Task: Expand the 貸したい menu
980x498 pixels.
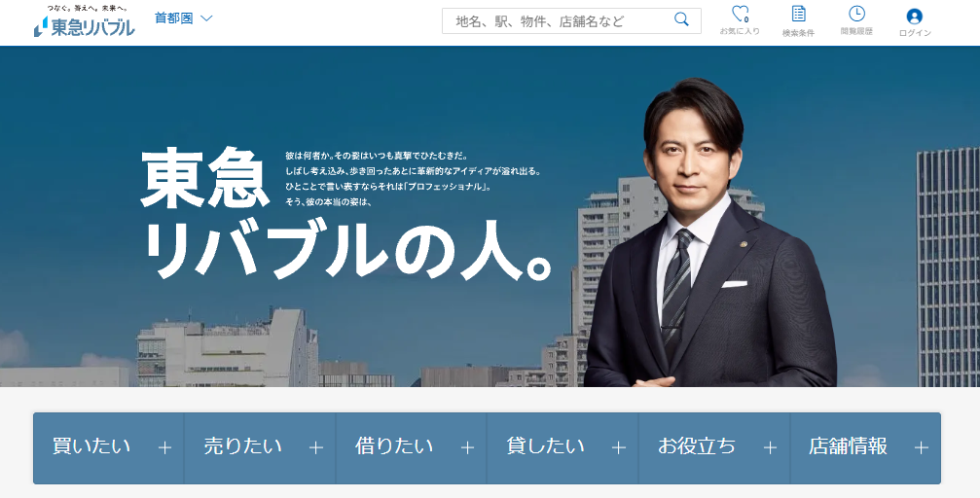Action: (x=563, y=448)
